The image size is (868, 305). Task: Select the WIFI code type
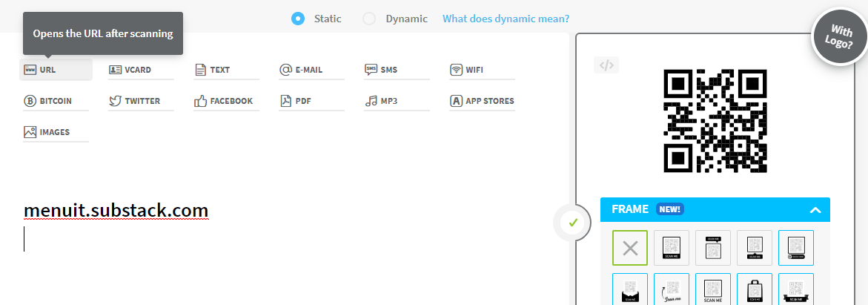pos(482,70)
